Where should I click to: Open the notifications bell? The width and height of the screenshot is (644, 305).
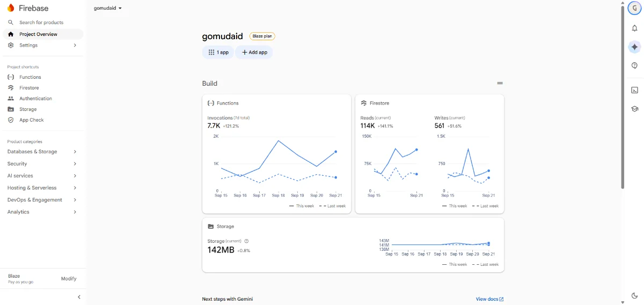coord(634,28)
